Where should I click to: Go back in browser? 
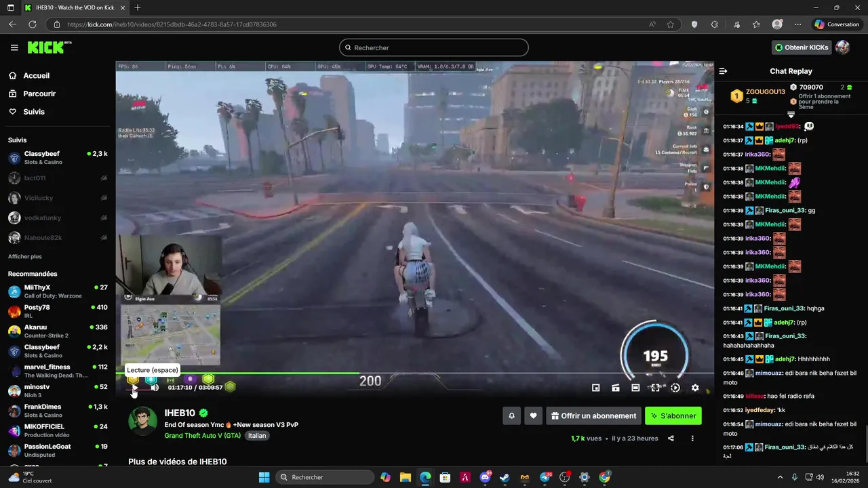coord(12,24)
